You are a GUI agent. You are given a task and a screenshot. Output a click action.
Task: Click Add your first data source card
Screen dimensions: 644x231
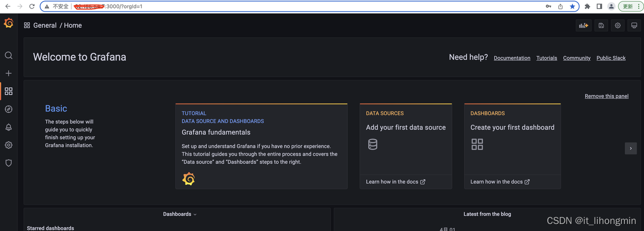pos(406,146)
